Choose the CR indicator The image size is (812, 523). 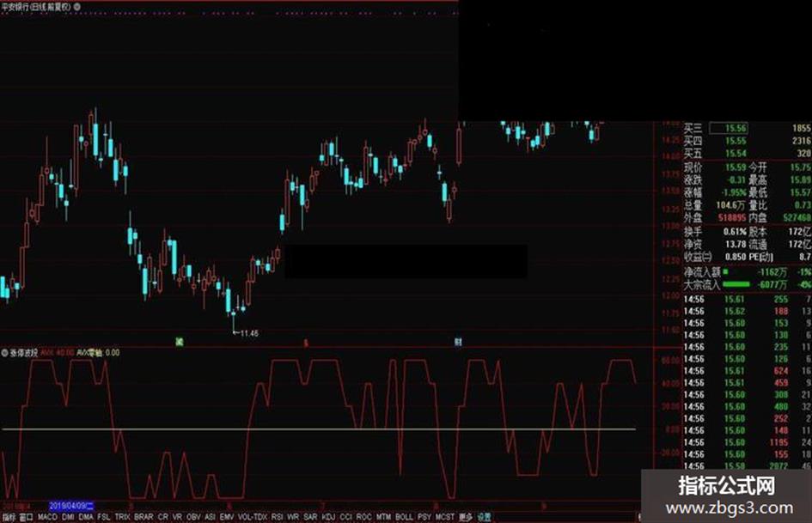point(163,517)
